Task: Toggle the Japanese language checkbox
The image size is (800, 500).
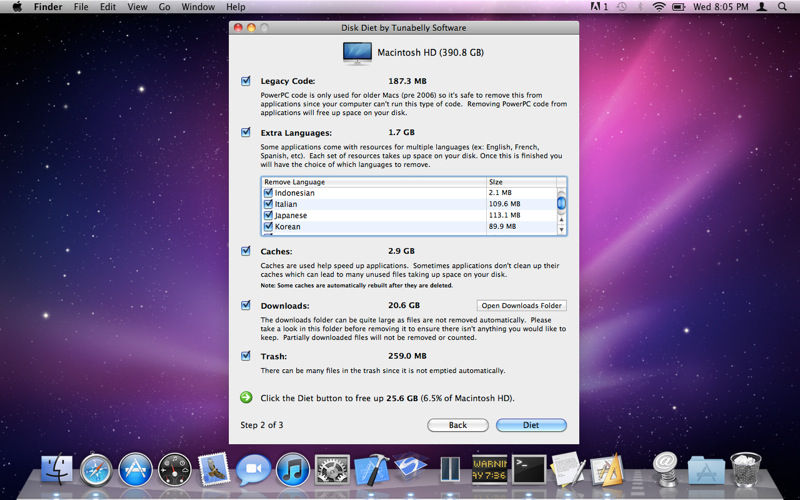Action: (268, 215)
